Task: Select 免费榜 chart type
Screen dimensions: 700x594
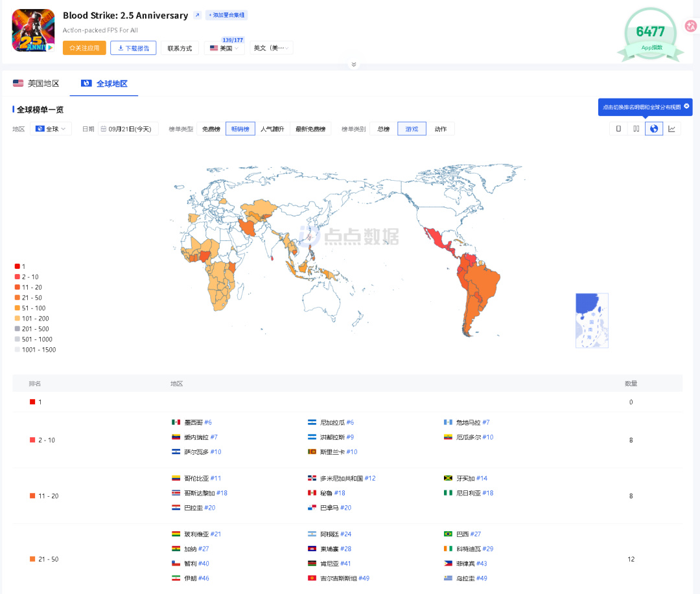Action: tap(211, 129)
